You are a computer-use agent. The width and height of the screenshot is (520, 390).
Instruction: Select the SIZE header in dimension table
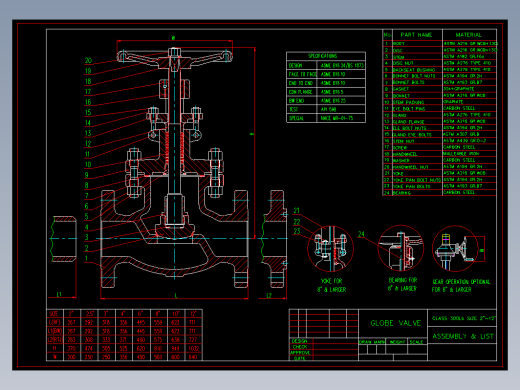point(54,314)
